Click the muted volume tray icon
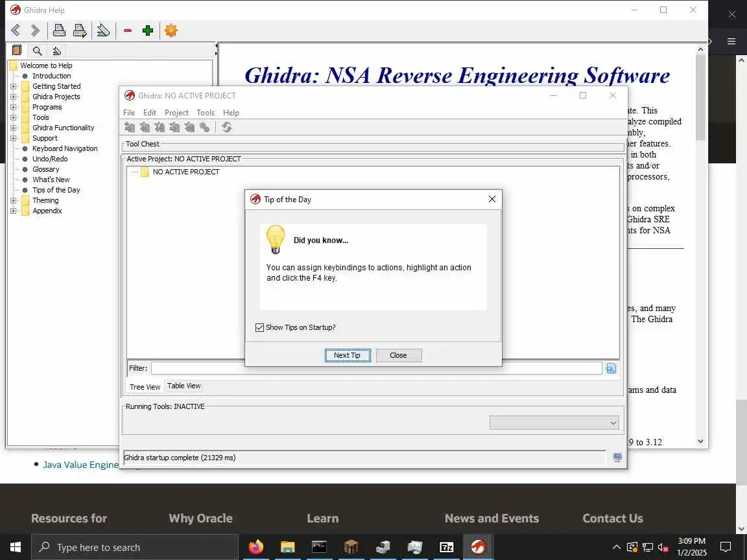This screenshot has height=560, width=747. 663,547
